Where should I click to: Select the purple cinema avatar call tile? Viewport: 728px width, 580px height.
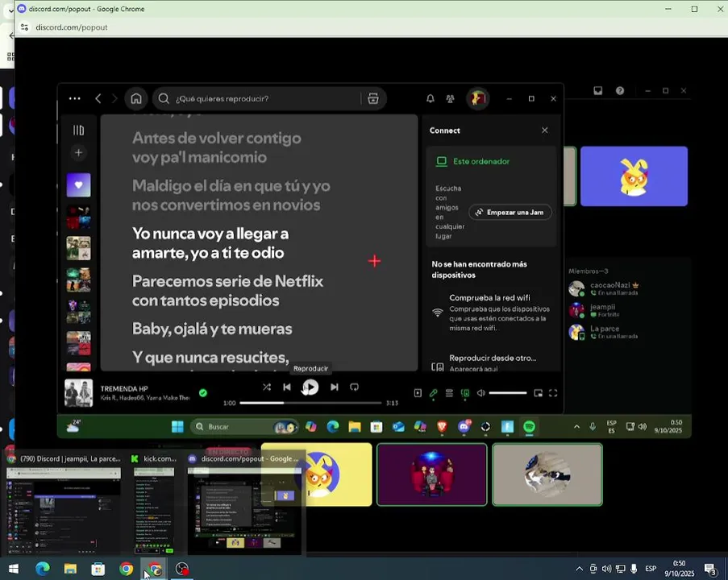pyautogui.click(x=432, y=474)
